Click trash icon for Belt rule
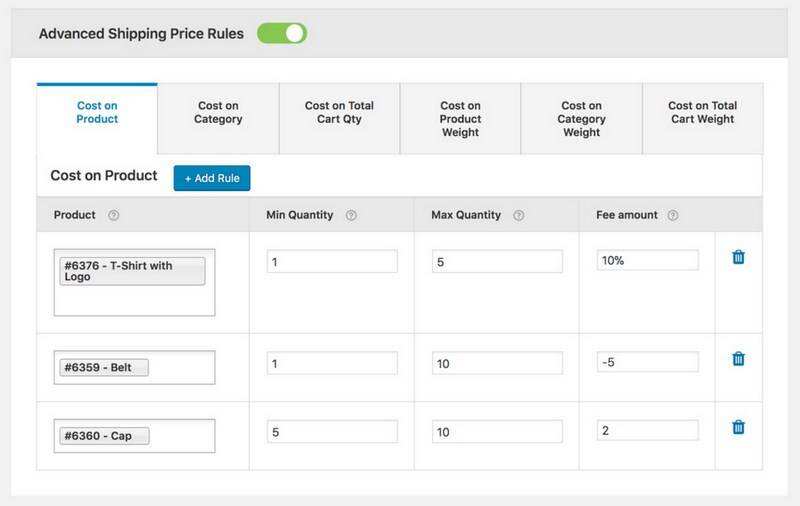 [738, 359]
